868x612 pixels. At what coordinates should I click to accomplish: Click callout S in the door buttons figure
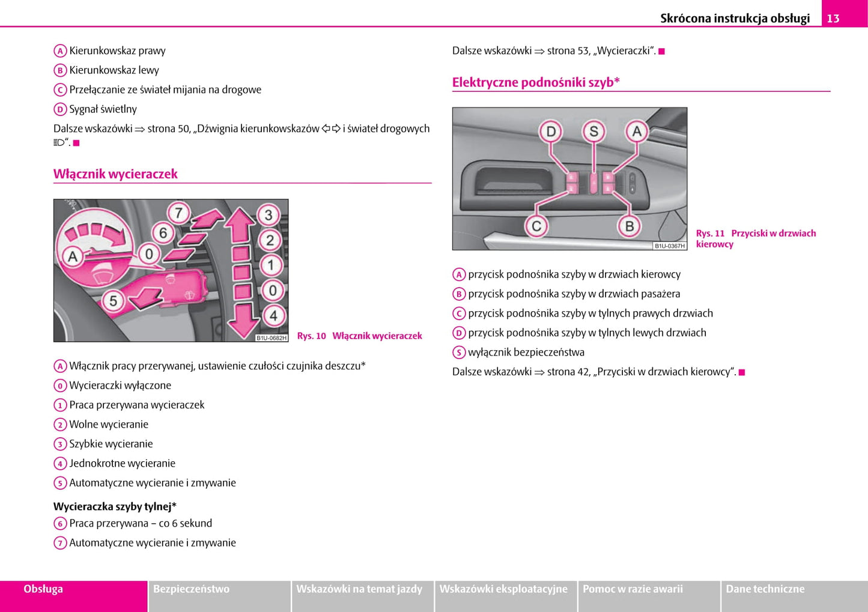[x=593, y=132]
